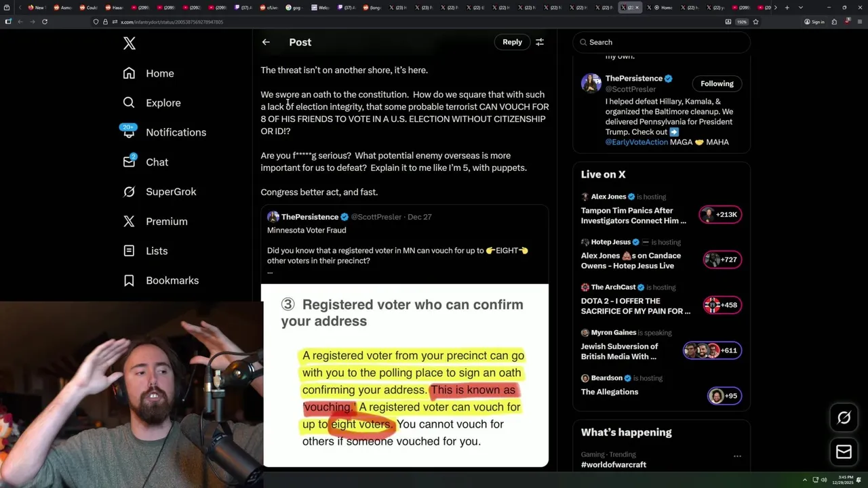This screenshot has width=868, height=488.
Task: Open ThePersistence avatar in sidebar card
Action: point(591,83)
